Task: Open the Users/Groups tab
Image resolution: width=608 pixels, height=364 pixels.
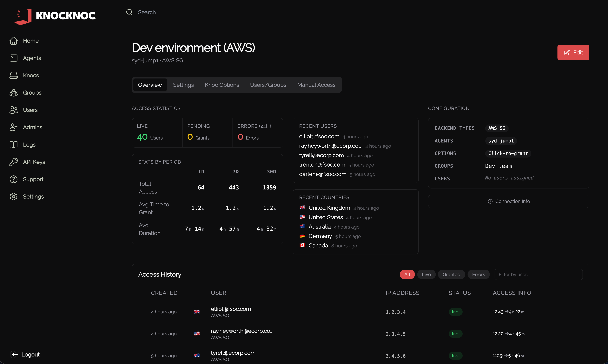Action: pos(268,85)
